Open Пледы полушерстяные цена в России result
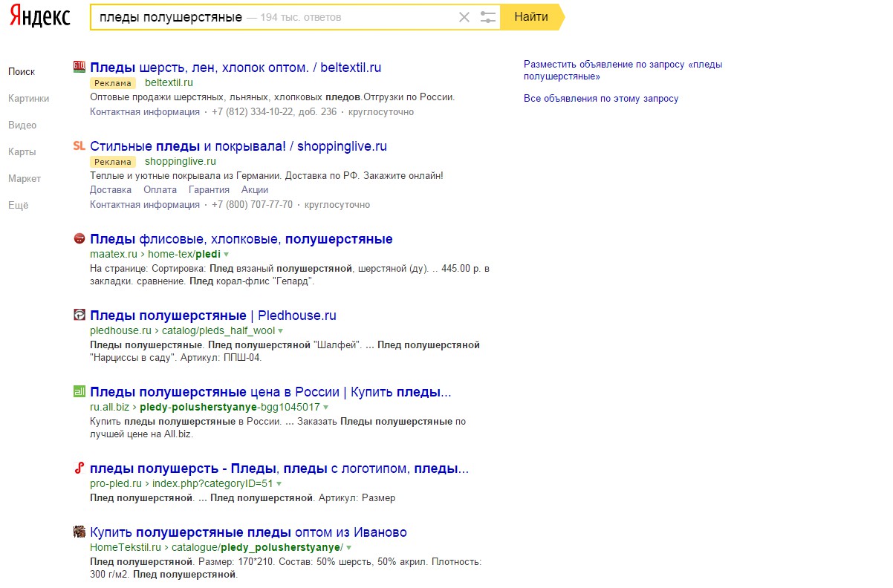Viewport: 893px width, 588px height. [270, 392]
